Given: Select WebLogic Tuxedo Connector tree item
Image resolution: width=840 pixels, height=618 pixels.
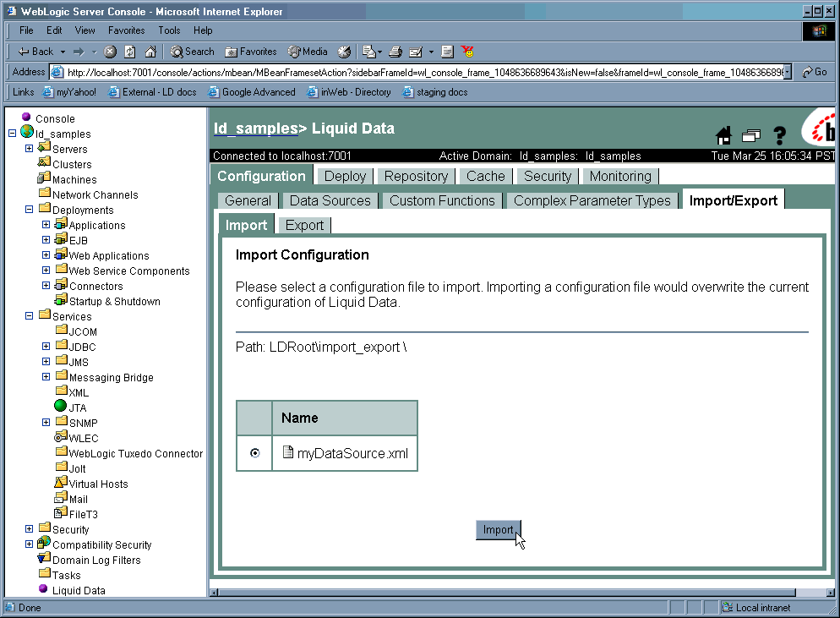Looking at the screenshot, I should pyautogui.click(x=135, y=453).
